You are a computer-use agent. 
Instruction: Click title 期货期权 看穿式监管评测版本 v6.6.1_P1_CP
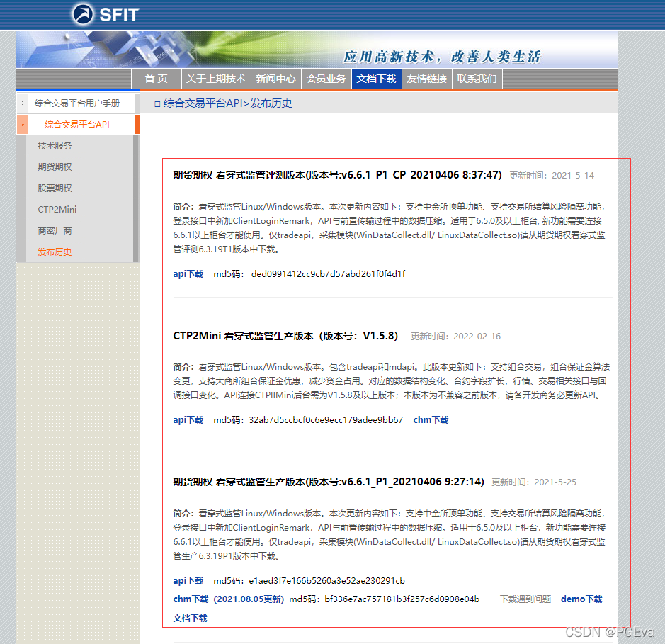(x=337, y=175)
